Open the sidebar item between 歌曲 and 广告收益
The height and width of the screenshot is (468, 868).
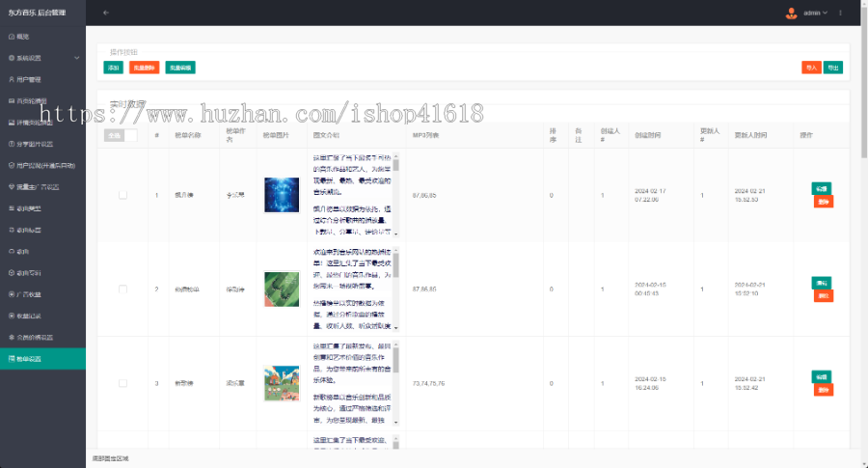pos(42,273)
